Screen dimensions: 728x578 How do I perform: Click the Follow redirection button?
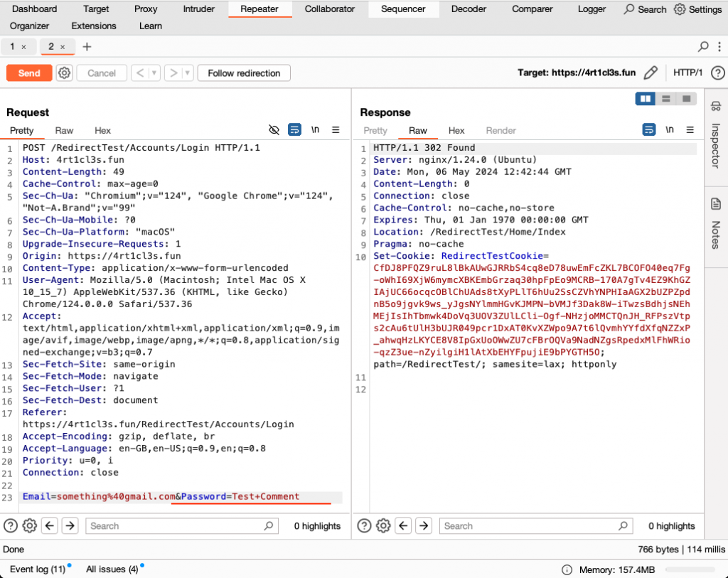click(244, 73)
